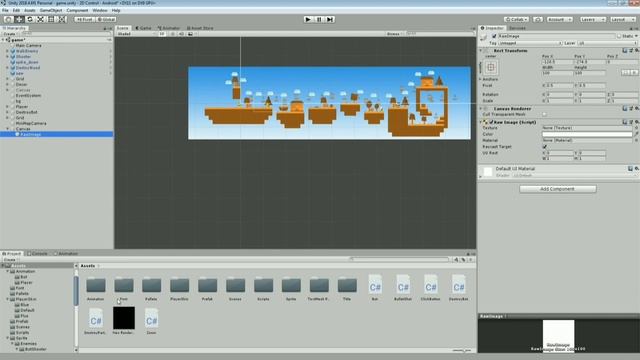640x360 pixels.
Task: Open the GameObject menu
Action: point(51,10)
